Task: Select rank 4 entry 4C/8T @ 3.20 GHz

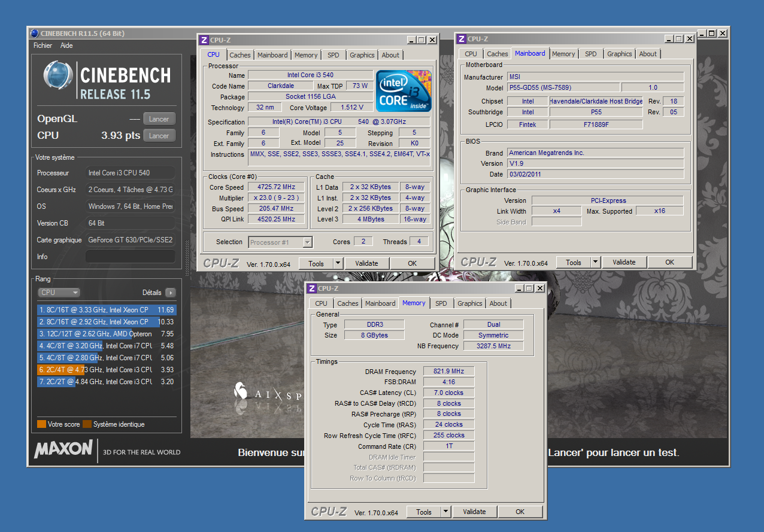Action: coord(107,346)
